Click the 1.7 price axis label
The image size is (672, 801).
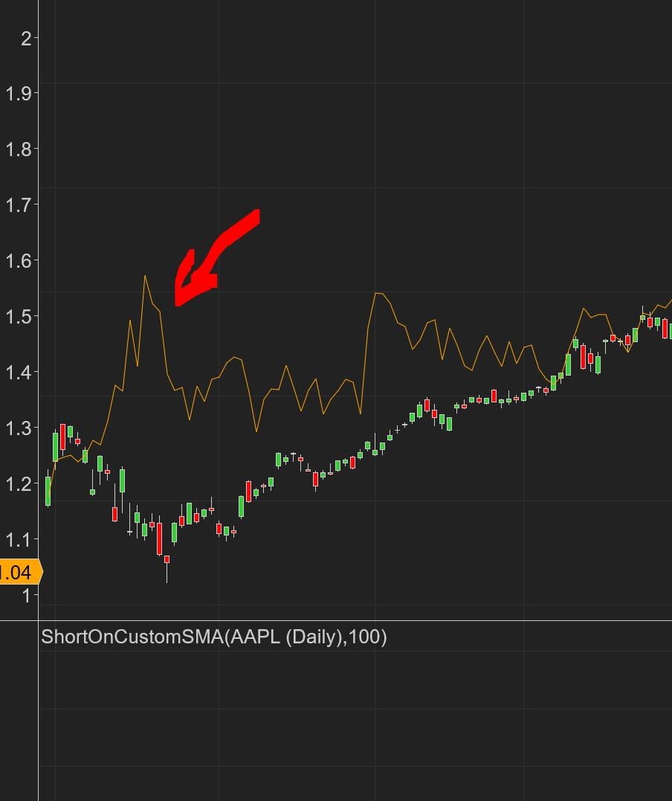[19, 205]
